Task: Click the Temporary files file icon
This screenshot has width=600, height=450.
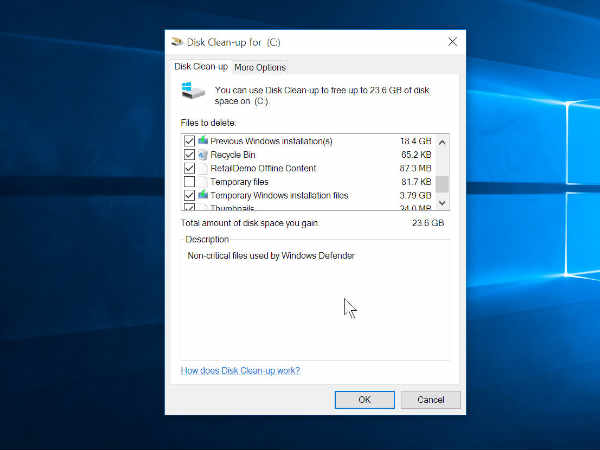Action: 203,182
